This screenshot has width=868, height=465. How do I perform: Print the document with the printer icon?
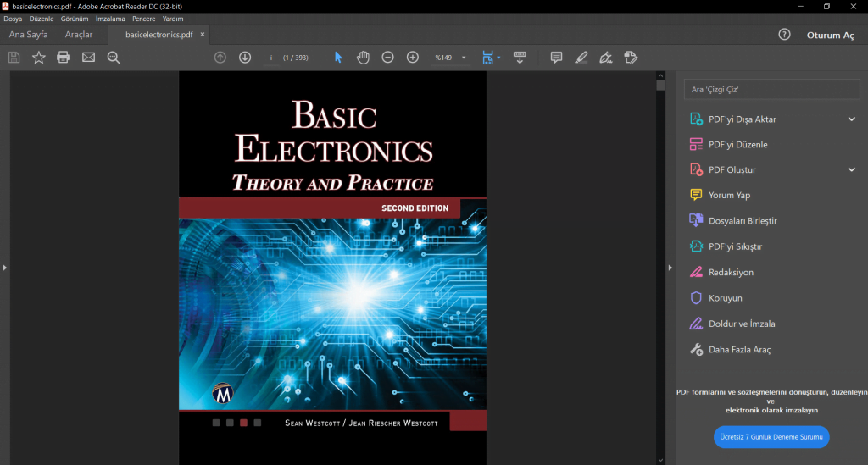click(63, 58)
